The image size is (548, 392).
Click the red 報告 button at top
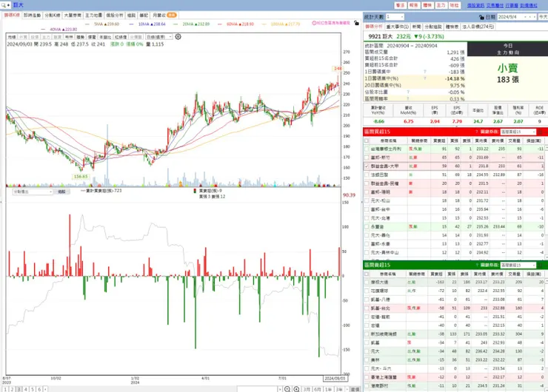[413, 5]
